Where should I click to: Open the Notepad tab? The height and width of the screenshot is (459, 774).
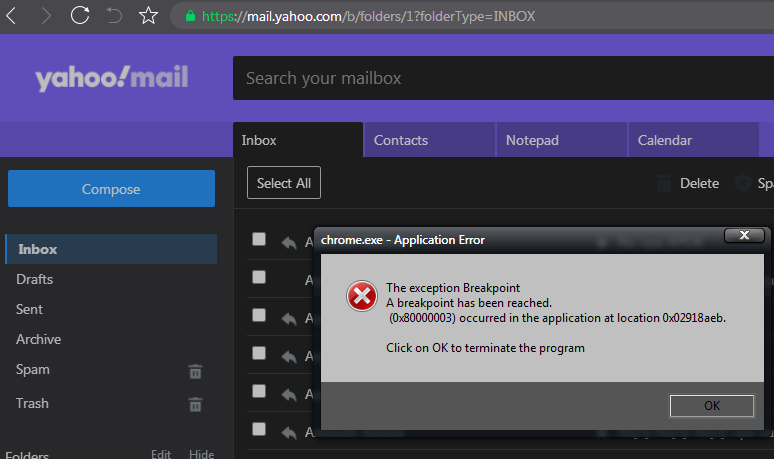(561, 140)
